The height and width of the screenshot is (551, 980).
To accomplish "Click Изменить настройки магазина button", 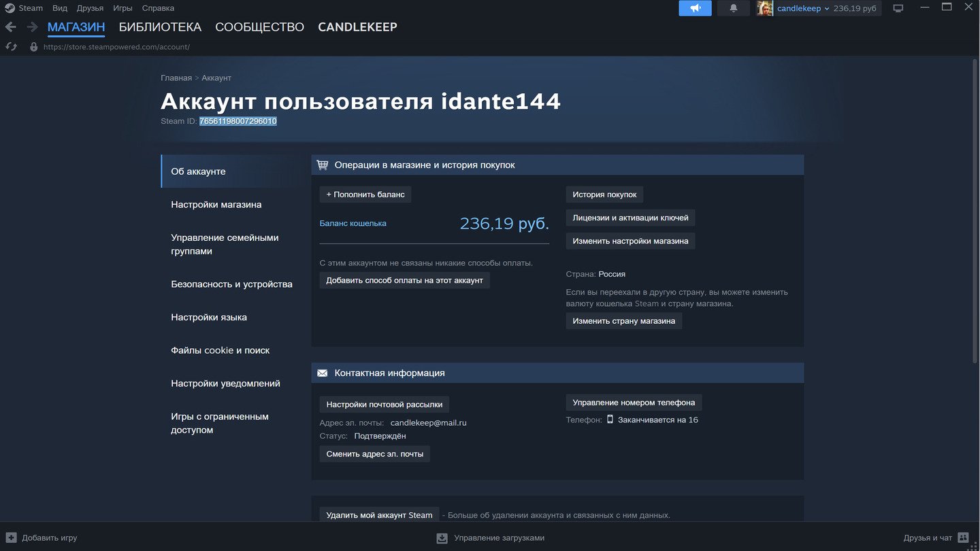I will point(630,241).
